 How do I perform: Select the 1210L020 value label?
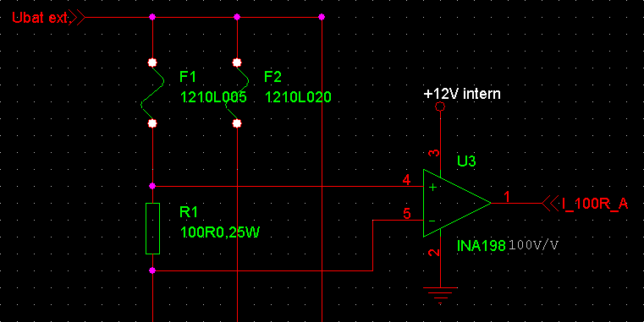pos(298,97)
